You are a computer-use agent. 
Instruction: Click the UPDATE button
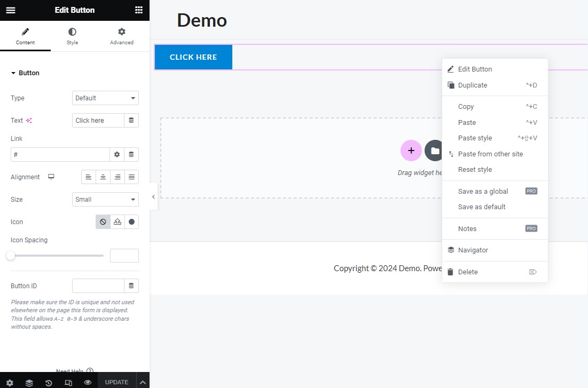116,382
